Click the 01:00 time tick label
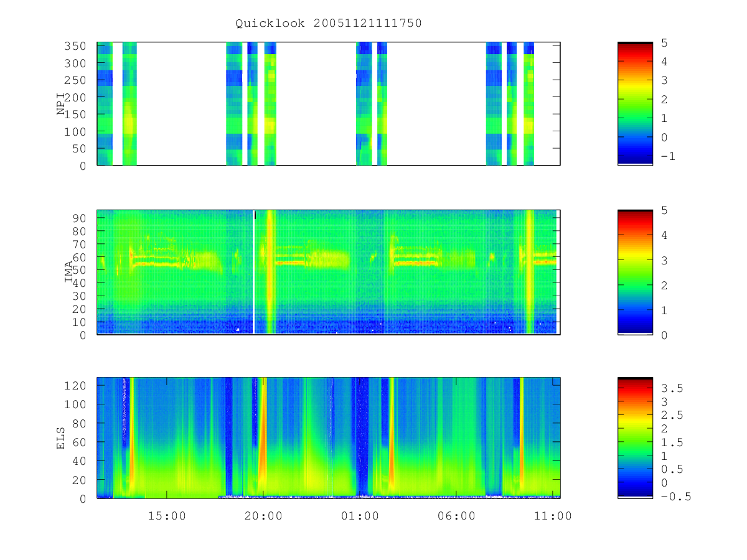 click(x=360, y=515)
